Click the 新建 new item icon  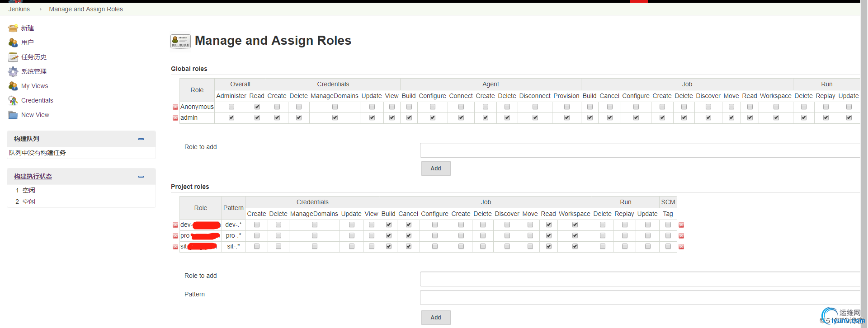13,28
